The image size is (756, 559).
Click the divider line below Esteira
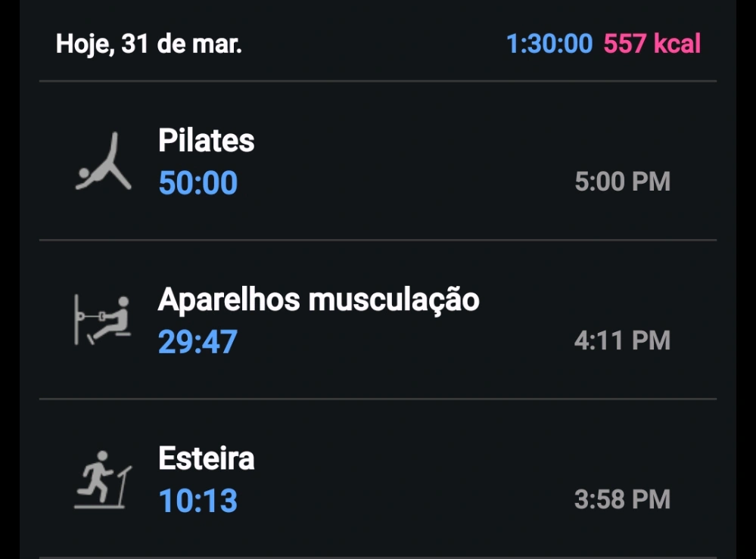click(378, 557)
